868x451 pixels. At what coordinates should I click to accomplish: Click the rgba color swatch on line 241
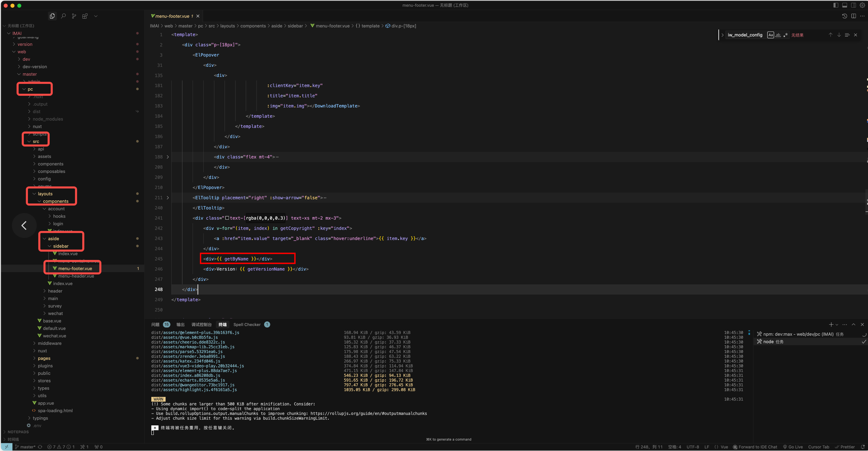[227, 218]
